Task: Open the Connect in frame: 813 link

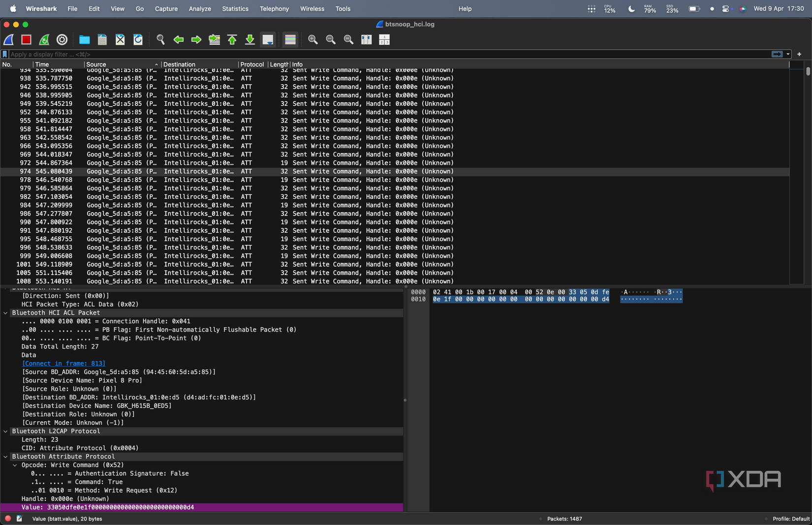Action: click(63, 364)
